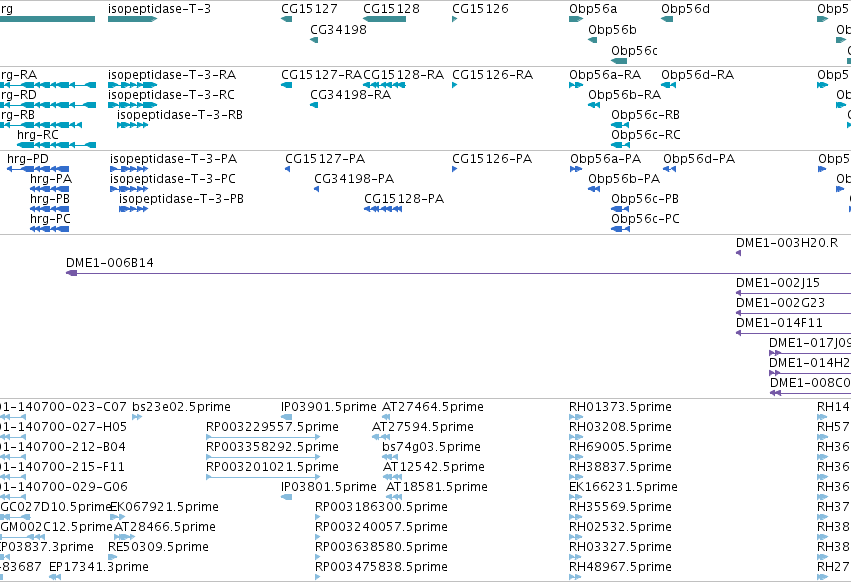The width and height of the screenshot is (851, 582).
Task: Click the CG15127-RA transcript label
Action: (321, 74)
